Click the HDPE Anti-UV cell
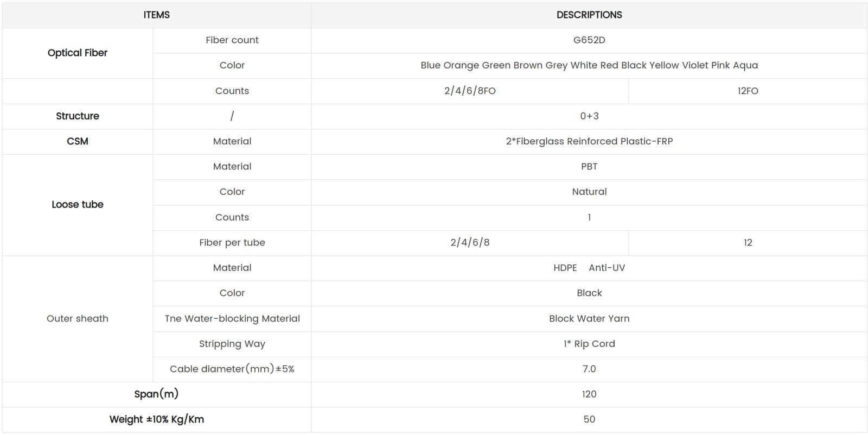This screenshot has width=868, height=435. pos(589,268)
